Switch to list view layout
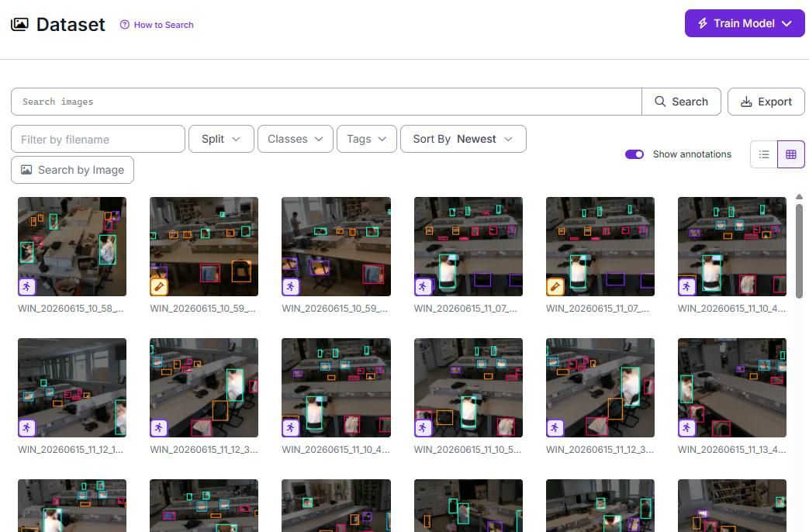This screenshot has width=809, height=532. (764, 154)
